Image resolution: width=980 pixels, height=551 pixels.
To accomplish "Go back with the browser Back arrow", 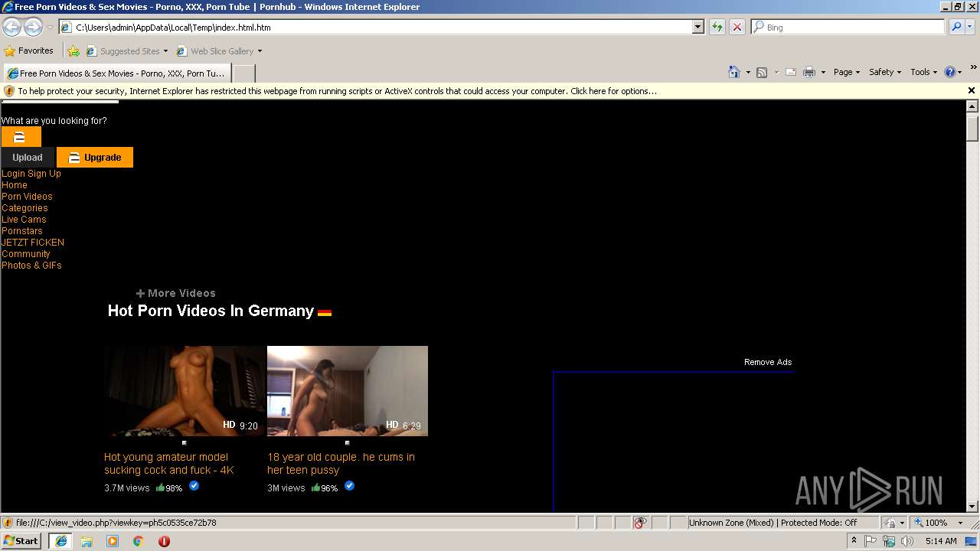I will (x=11, y=28).
